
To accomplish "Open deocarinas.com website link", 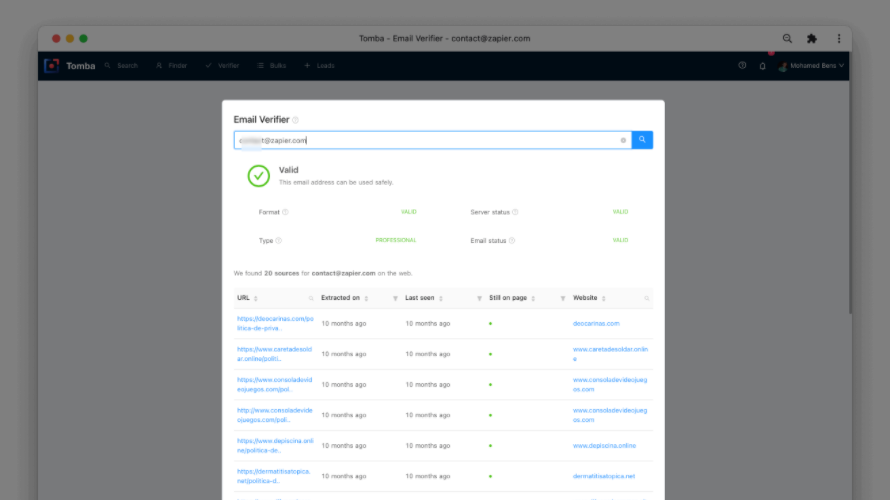I will point(596,323).
